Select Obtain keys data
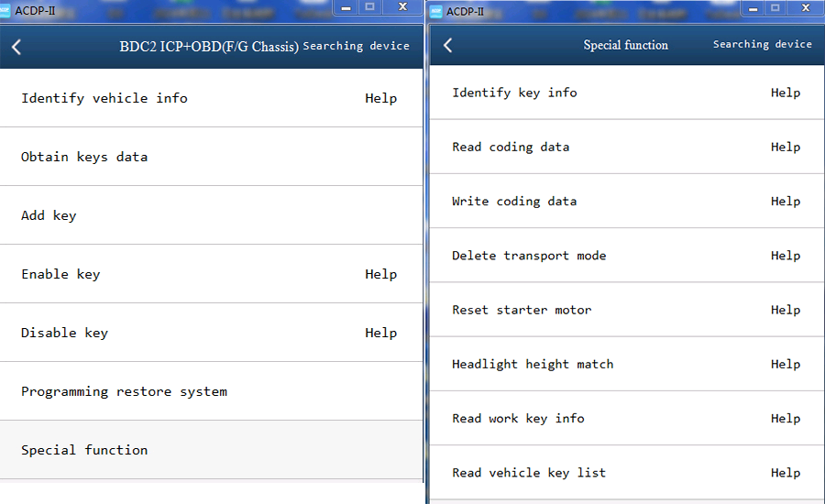Screen dimensions: 825x504 (x=84, y=157)
